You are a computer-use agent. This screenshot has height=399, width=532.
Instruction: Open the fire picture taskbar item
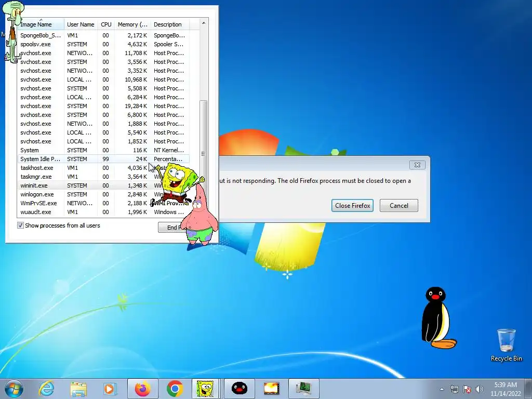pyautogui.click(x=271, y=389)
